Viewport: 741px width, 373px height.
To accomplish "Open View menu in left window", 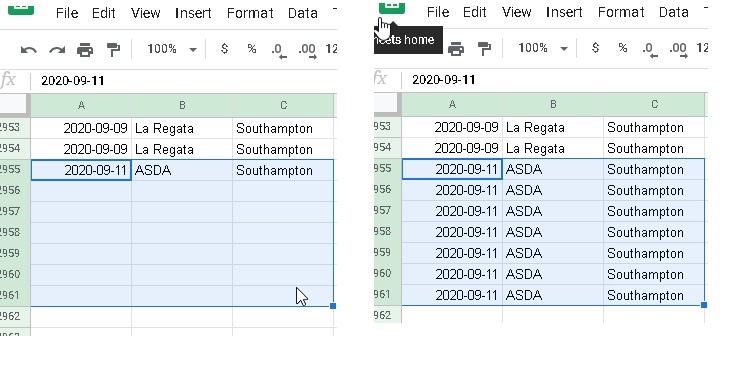I will pos(146,13).
